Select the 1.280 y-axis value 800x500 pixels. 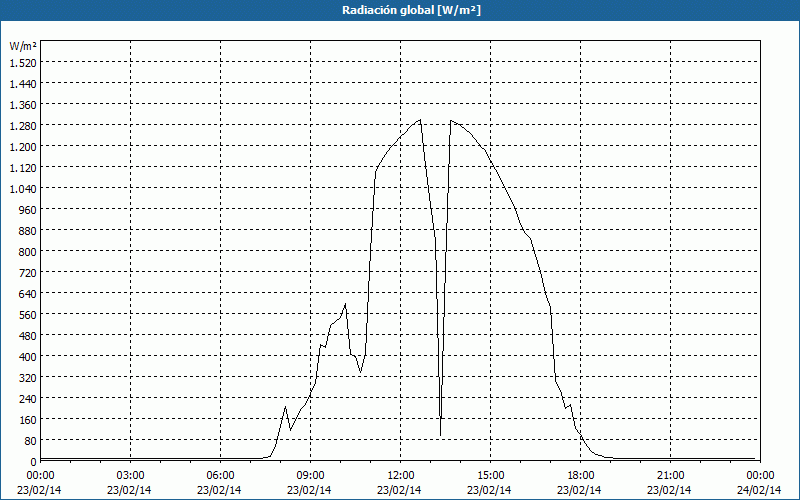pos(23,126)
